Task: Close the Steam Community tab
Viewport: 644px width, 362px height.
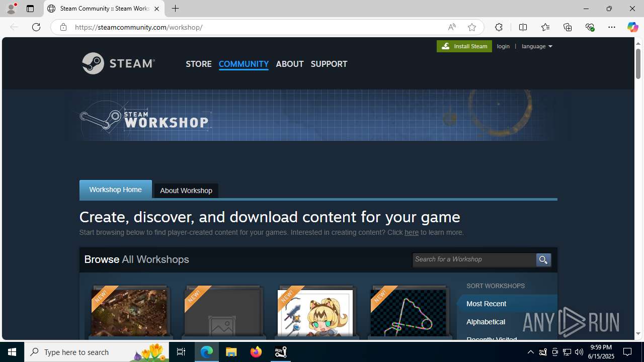Action: (x=156, y=9)
